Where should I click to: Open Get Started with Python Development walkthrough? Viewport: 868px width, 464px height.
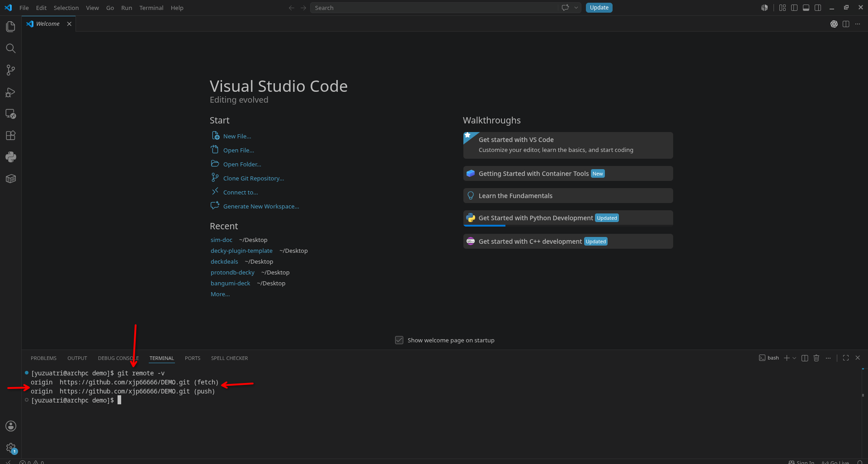click(568, 218)
